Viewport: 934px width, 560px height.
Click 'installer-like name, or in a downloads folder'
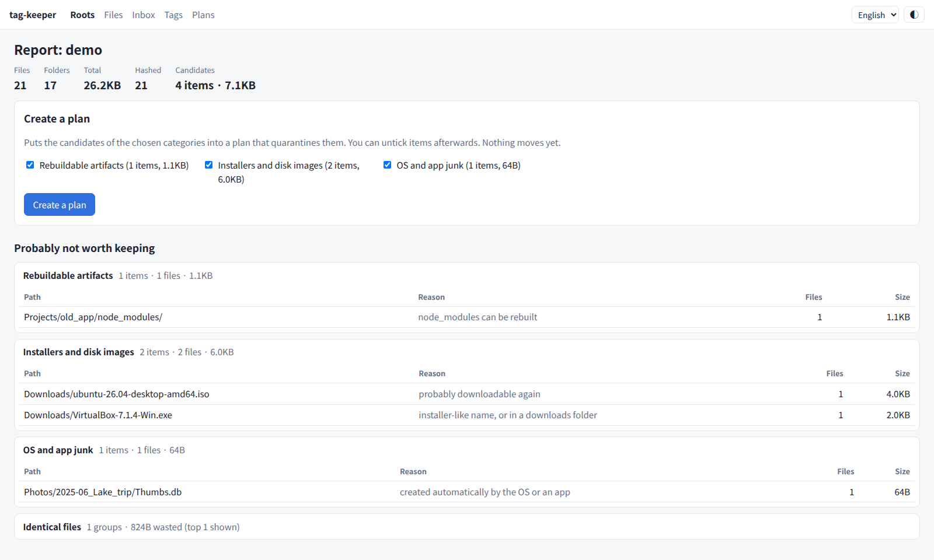tap(508, 415)
